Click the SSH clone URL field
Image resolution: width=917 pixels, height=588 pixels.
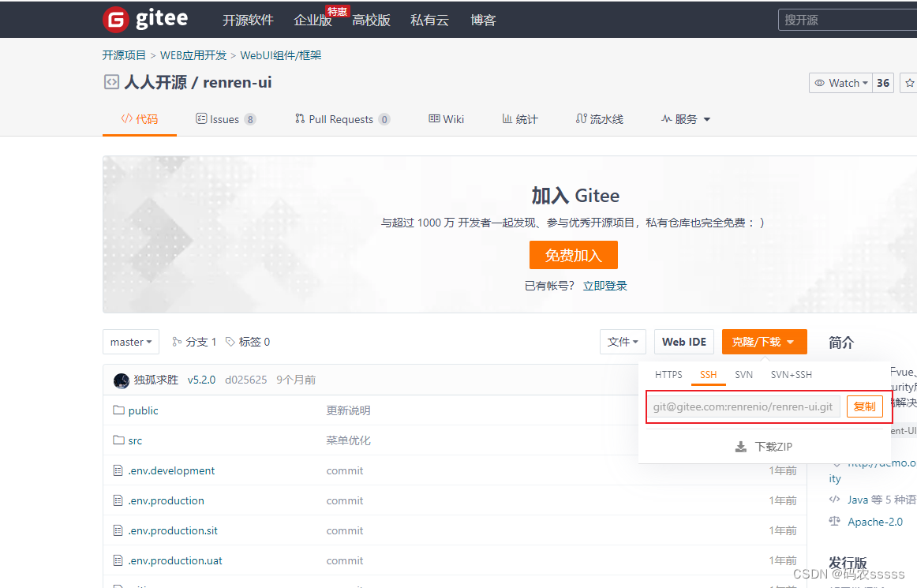tap(743, 406)
